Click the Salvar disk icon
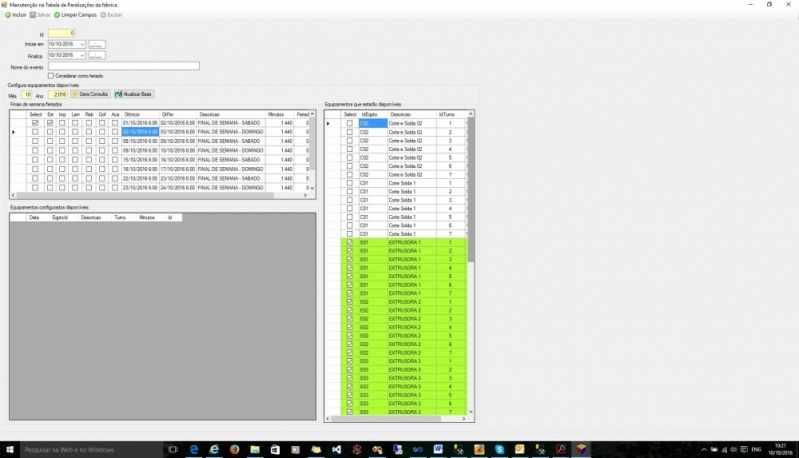The width and height of the screenshot is (799, 458). [33, 15]
